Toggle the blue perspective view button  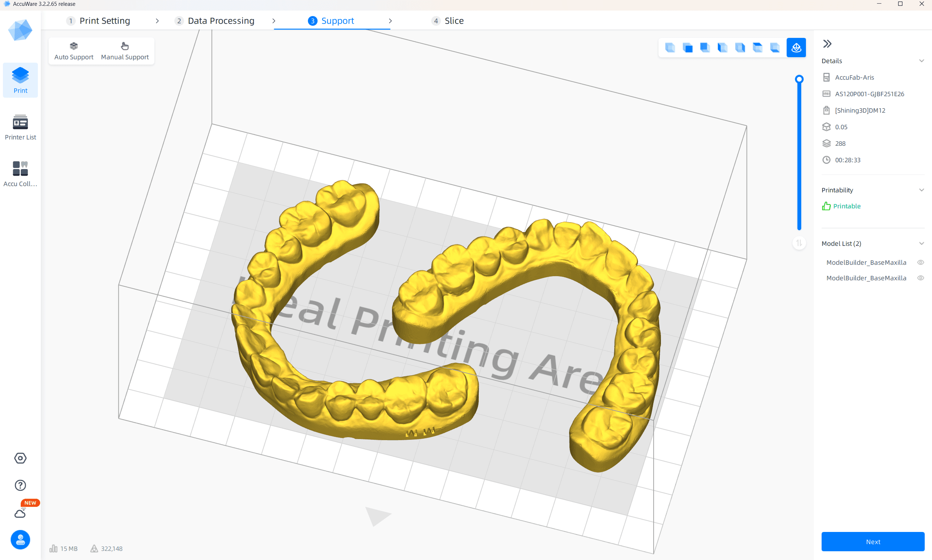(x=796, y=47)
